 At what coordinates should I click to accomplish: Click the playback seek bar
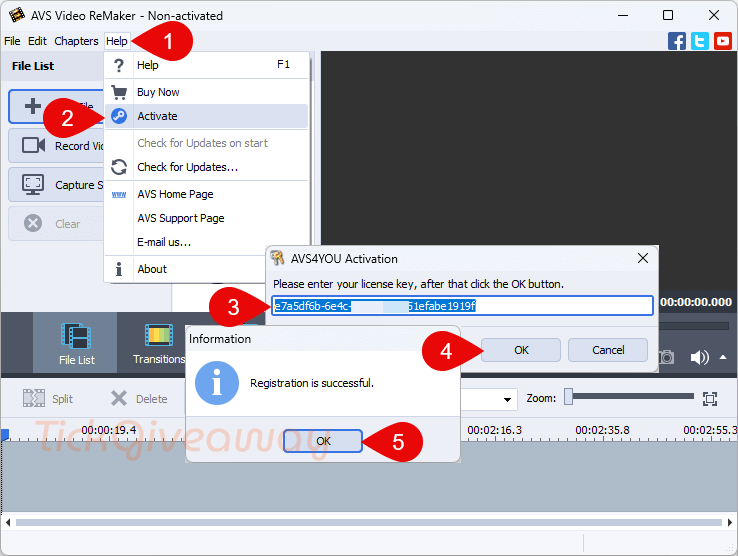[694, 326]
